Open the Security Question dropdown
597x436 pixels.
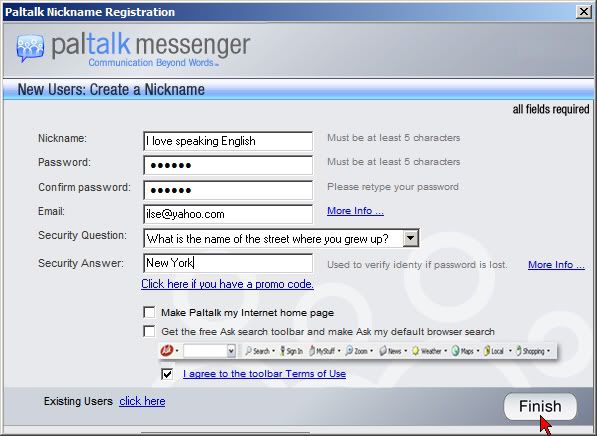click(410, 238)
